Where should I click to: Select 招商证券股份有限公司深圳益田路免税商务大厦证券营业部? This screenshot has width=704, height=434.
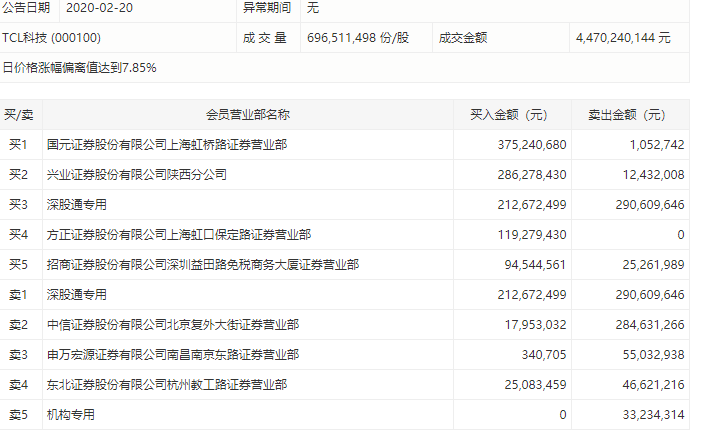click(x=202, y=265)
